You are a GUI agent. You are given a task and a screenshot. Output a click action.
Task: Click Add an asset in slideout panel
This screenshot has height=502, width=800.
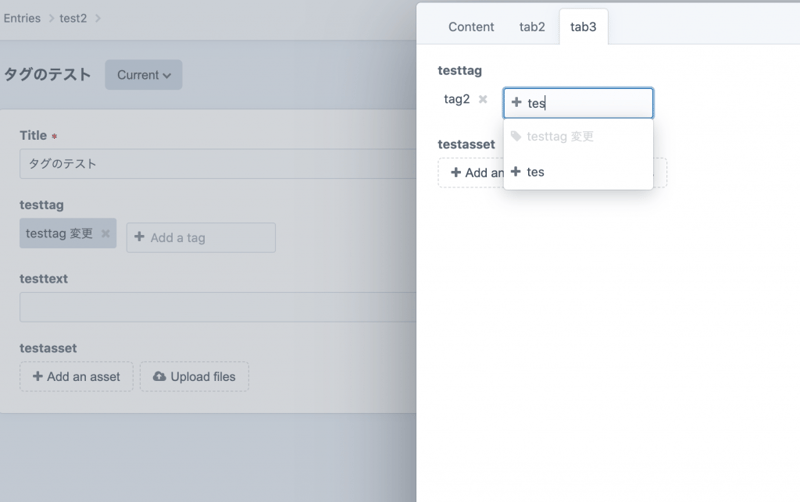470,172
